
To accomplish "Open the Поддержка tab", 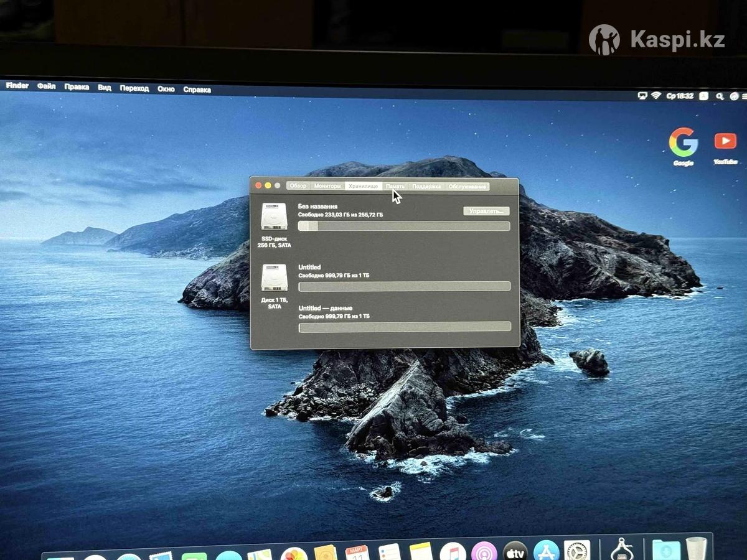I will pos(426,187).
